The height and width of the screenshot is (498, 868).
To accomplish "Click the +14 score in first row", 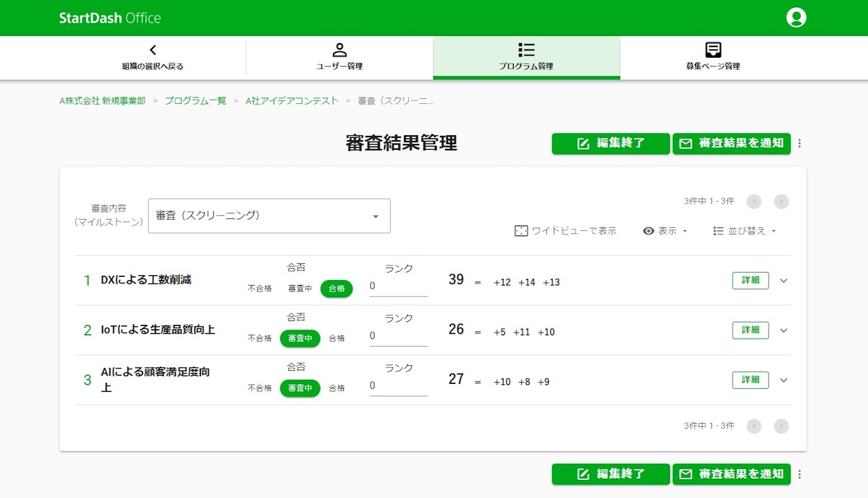I will pyautogui.click(x=527, y=282).
